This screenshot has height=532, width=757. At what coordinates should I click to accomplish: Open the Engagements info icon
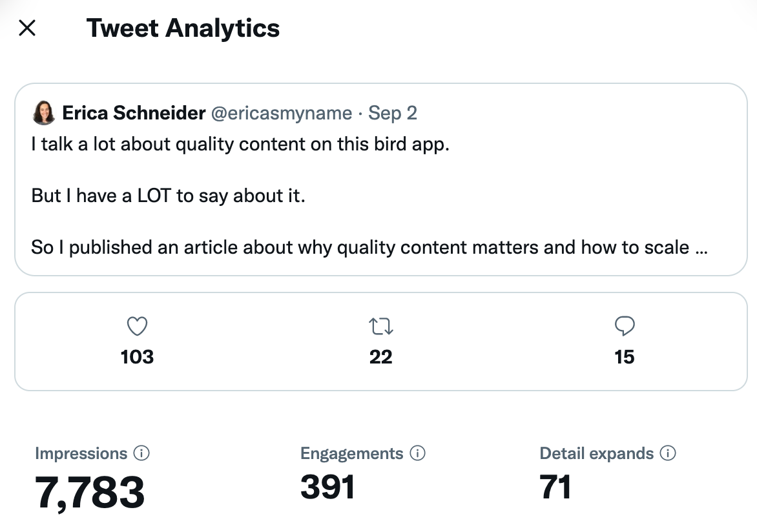(418, 453)
